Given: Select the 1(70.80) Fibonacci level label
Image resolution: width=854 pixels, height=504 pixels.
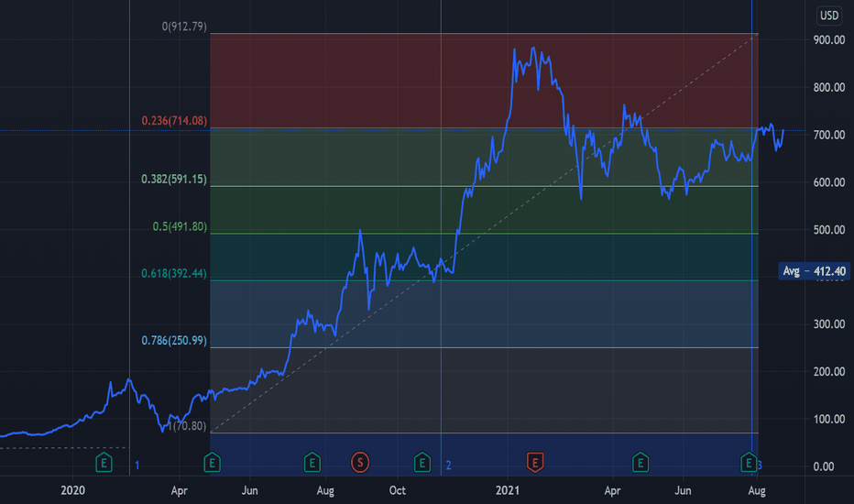Looking at the screenshot, I should point(187,425).
